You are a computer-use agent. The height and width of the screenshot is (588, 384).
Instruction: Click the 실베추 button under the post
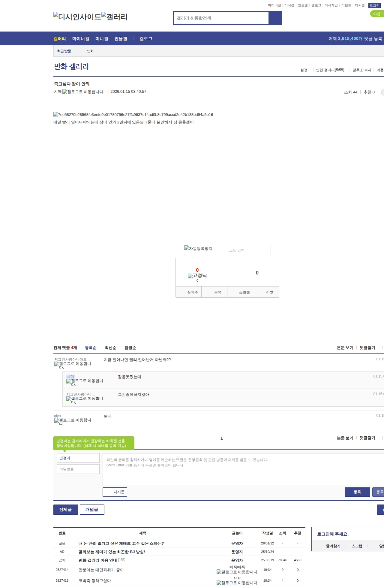(x=189, y=292)
